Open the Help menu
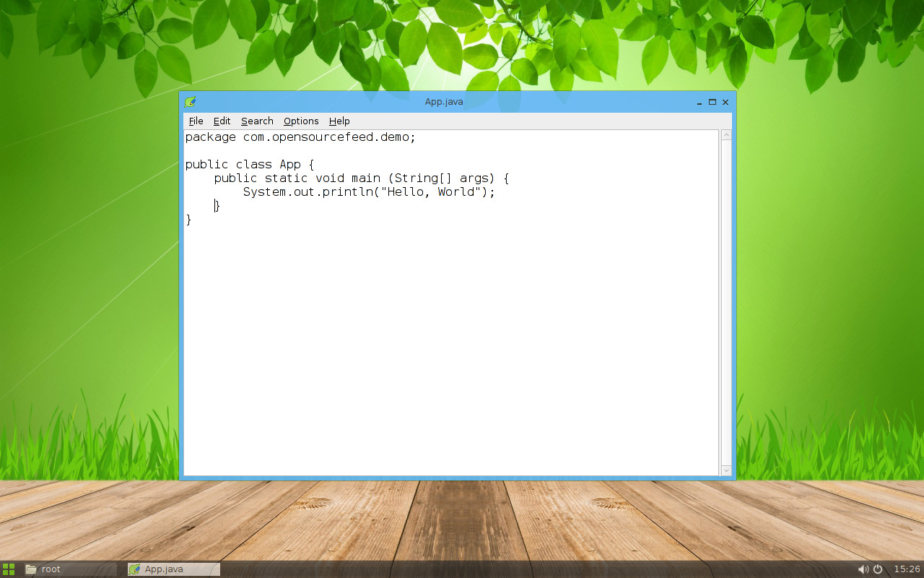The width and height of the screenshot is (924, 578). (x=339, y=121)
